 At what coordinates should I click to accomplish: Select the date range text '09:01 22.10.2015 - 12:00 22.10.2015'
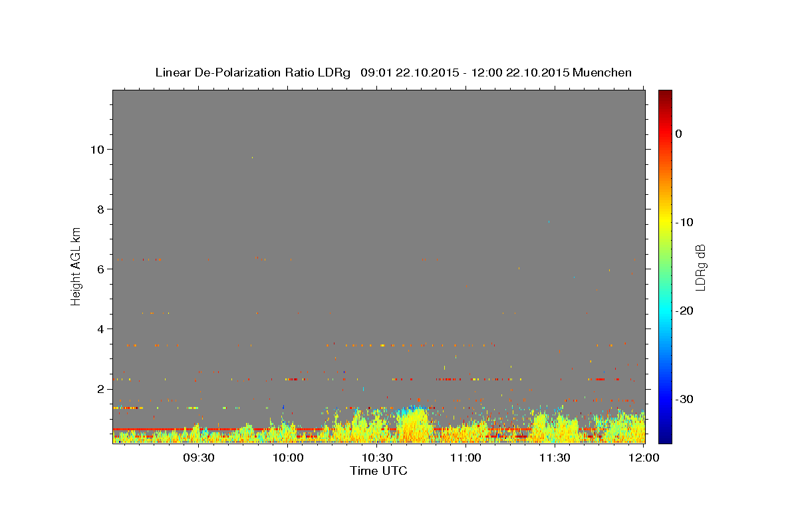464,72
